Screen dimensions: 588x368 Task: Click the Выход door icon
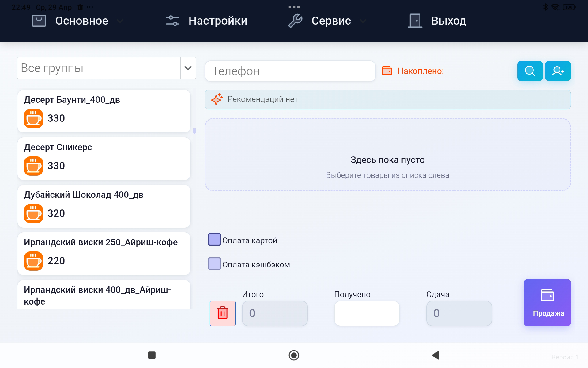(415, 21)
